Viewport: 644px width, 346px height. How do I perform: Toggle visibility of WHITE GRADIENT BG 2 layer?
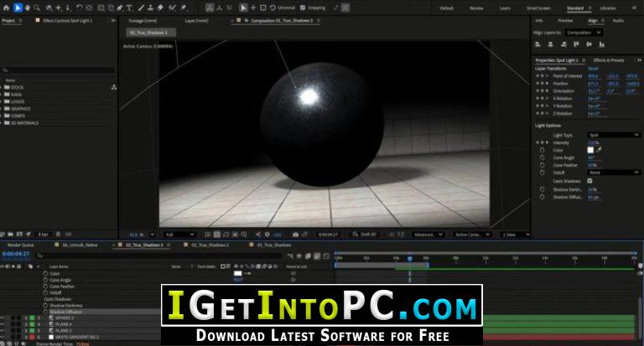coord(3,337)
